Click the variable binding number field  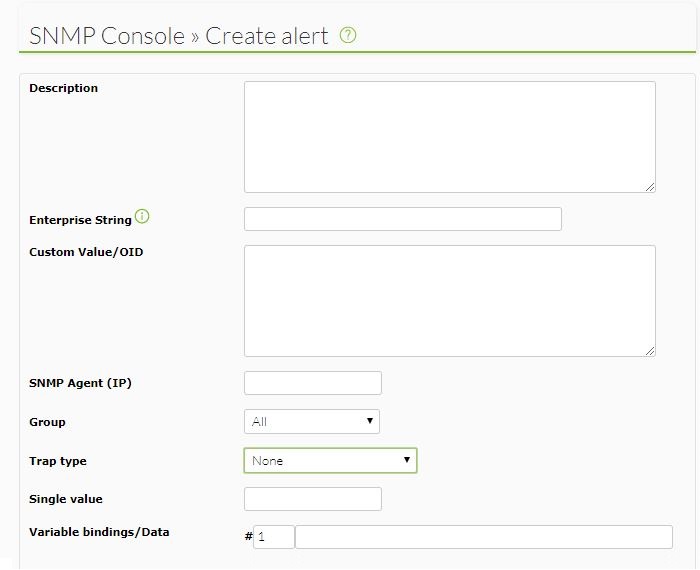(274, 537)
